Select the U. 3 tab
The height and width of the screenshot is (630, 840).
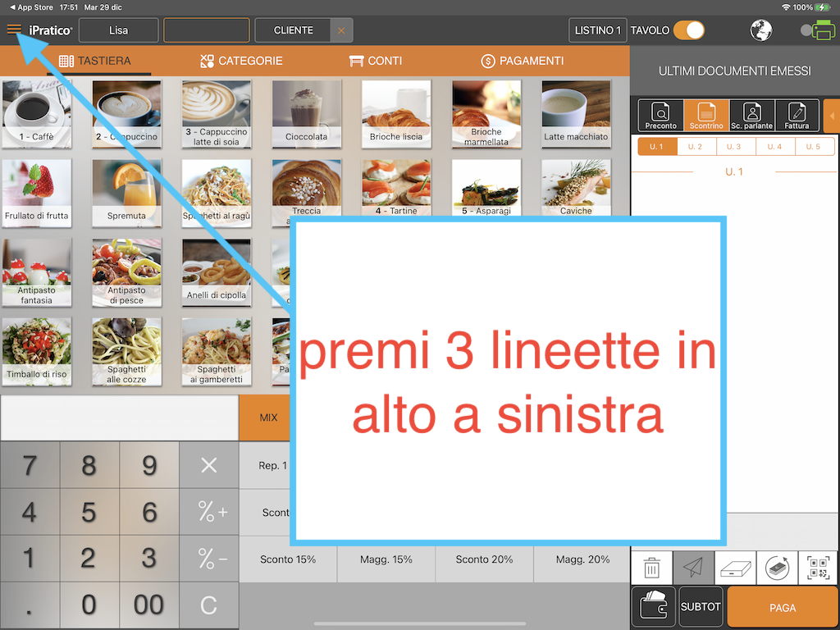tap(734, 146)
